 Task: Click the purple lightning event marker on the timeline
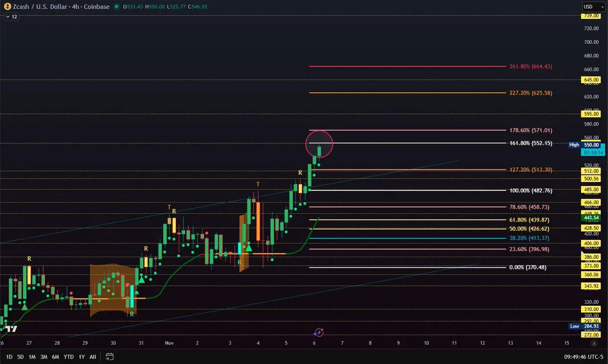[x=319, y=333]
